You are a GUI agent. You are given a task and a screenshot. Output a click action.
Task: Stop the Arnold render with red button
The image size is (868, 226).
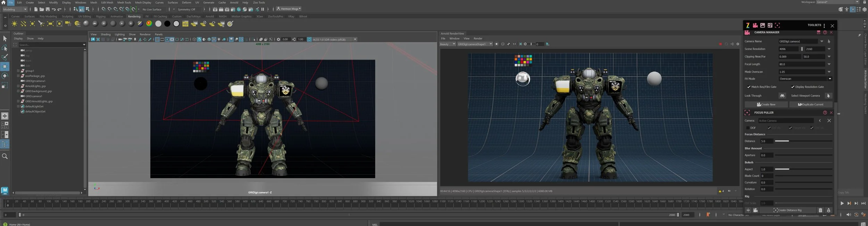(x=720, y=44)
